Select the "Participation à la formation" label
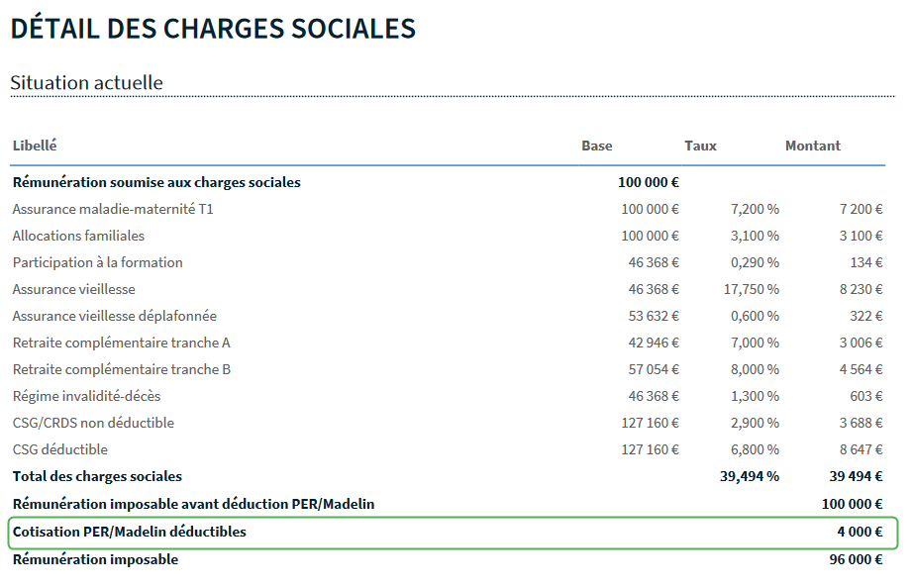This screenshot has width=912, height=588. click(97, 262)
